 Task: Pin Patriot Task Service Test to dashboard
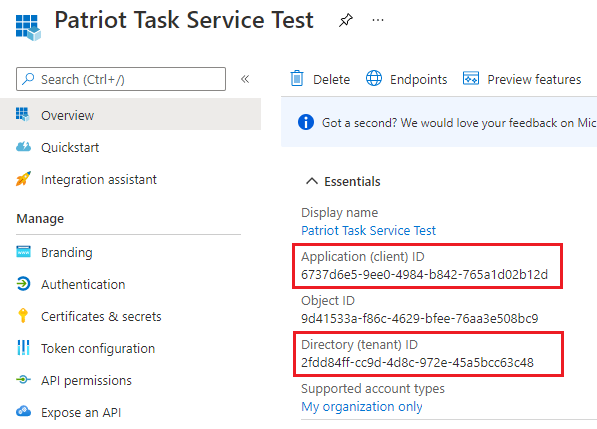(346, 20)
